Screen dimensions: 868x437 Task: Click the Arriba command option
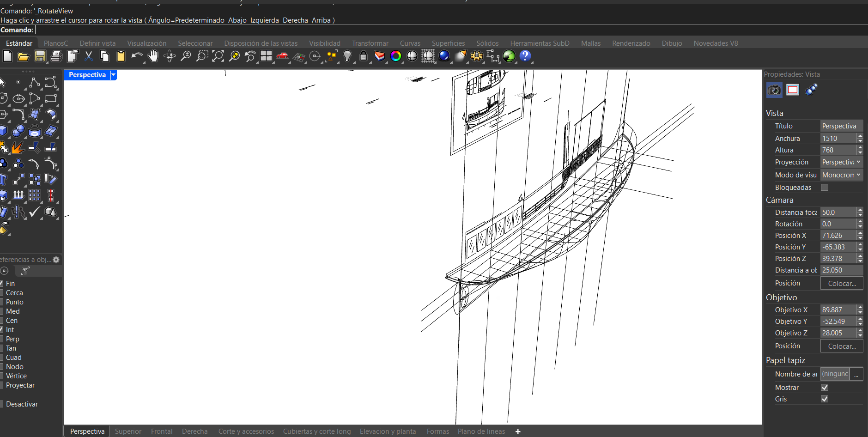pyautogui.click(x=321, y=20)
